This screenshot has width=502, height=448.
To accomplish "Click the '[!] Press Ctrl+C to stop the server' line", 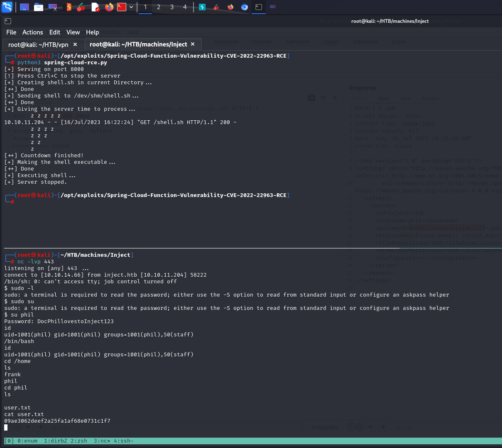I will pos(62,76).
